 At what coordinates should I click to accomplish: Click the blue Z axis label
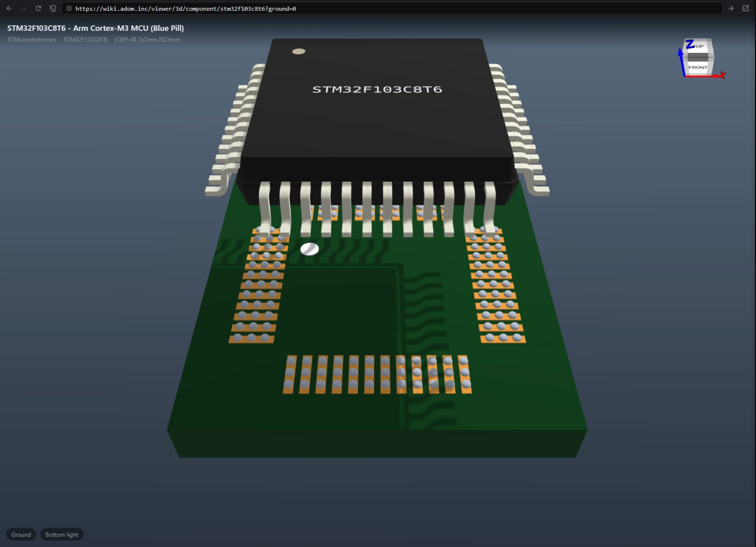(690, 44)
